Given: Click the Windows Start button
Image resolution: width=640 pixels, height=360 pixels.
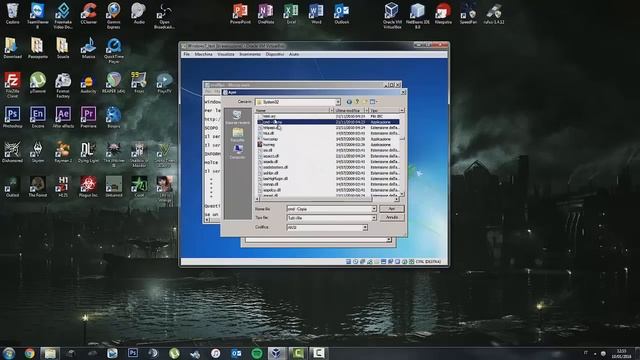Looking at the screenshot, I should tap(9, 353).
